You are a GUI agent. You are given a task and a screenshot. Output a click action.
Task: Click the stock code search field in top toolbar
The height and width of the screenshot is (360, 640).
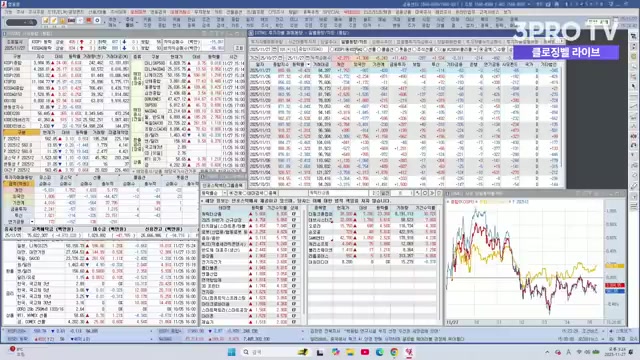21,22
